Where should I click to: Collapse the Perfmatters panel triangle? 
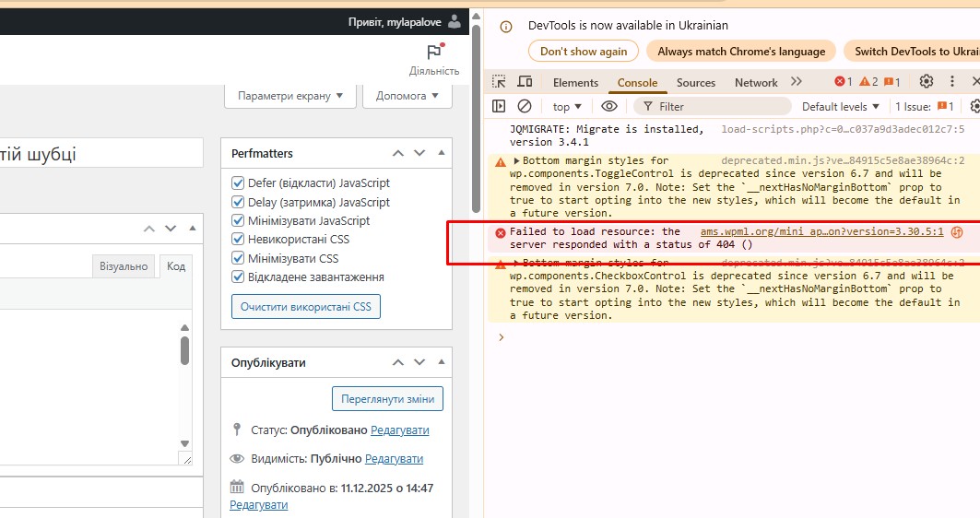pos(442,153)
